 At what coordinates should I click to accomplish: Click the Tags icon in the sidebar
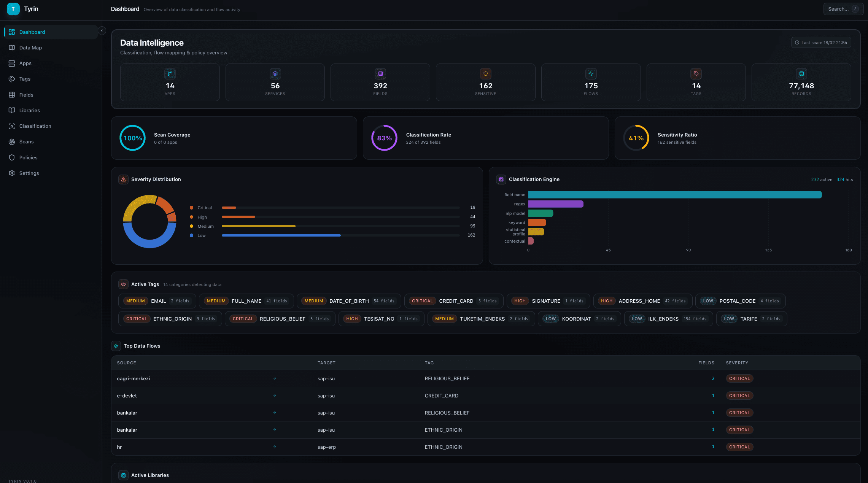[x=12, y=79]
